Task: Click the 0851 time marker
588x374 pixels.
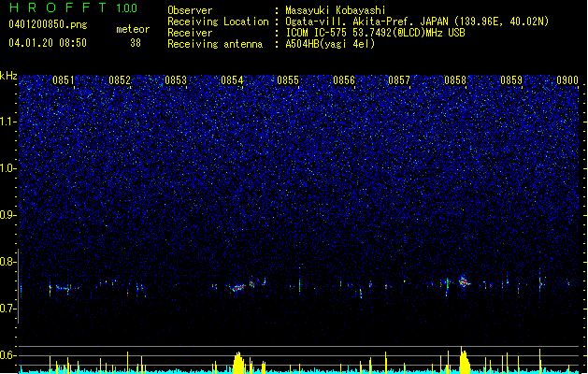Action: pos(64,80)
